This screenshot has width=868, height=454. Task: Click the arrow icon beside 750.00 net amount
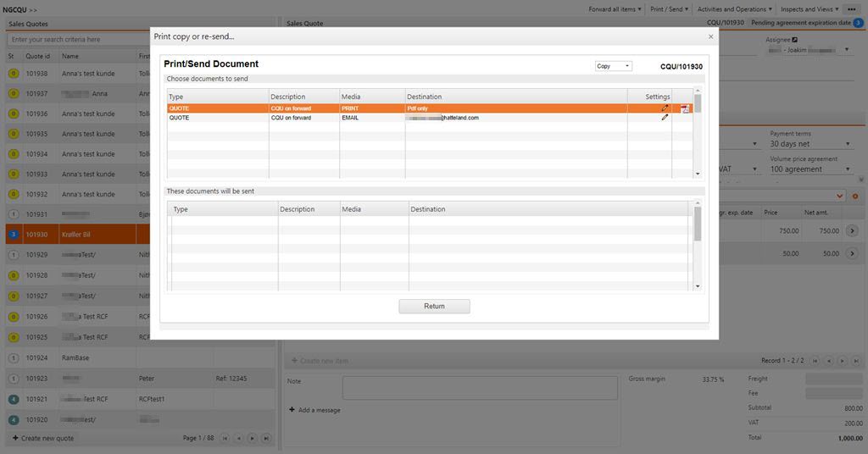(853, 231)
